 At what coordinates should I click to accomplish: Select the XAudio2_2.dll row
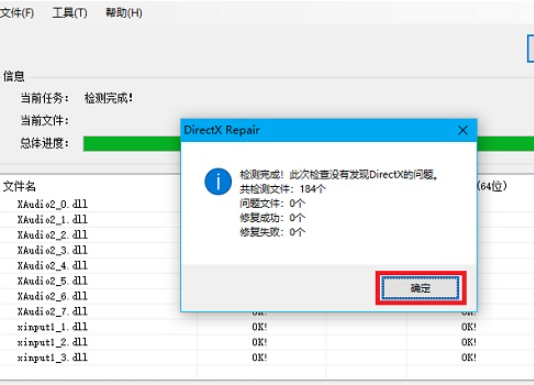(x=52, y=235)
